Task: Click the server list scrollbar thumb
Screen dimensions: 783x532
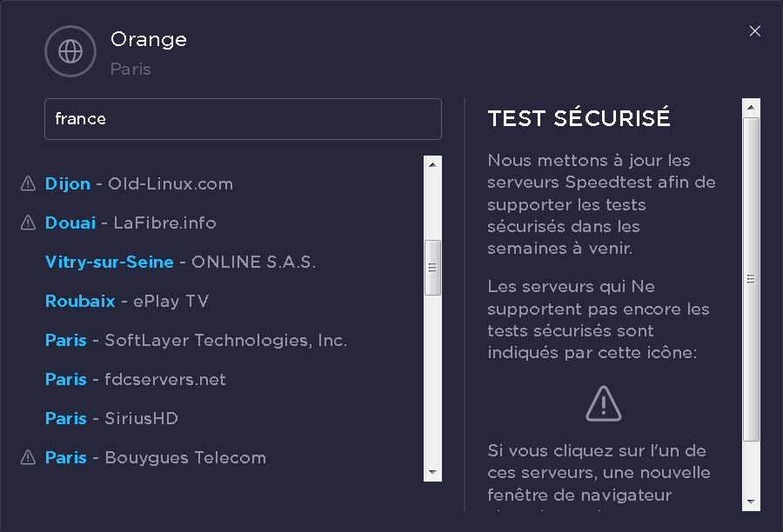Action: pos(432,267)
